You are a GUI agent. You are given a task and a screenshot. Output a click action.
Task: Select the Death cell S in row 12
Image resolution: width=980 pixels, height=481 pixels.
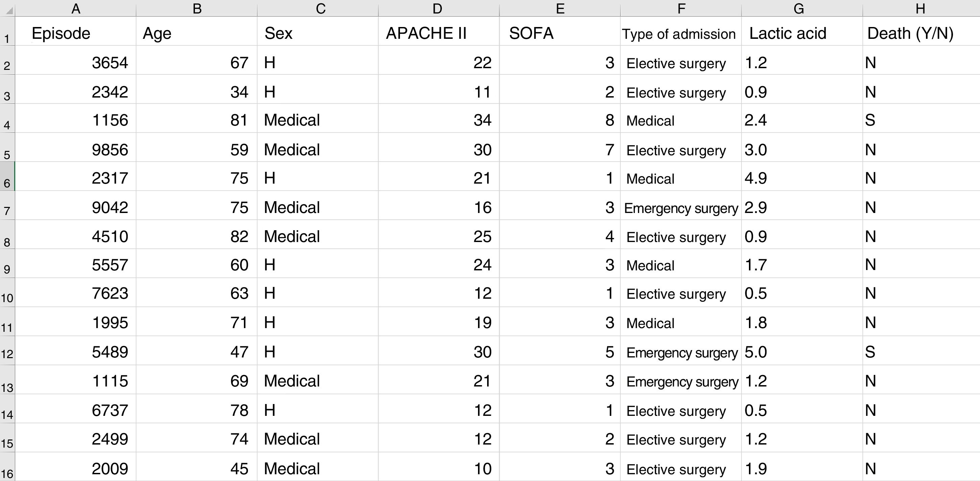[x=920, y=352]
